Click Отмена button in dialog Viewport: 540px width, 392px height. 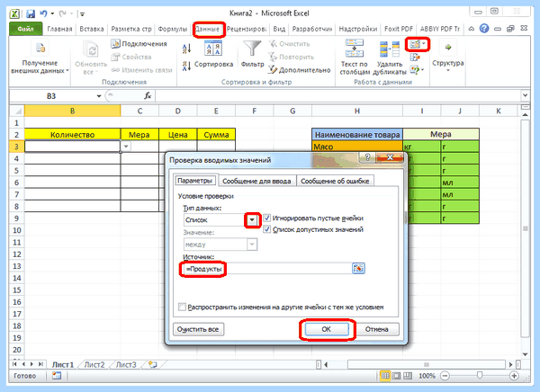(376, 329)
